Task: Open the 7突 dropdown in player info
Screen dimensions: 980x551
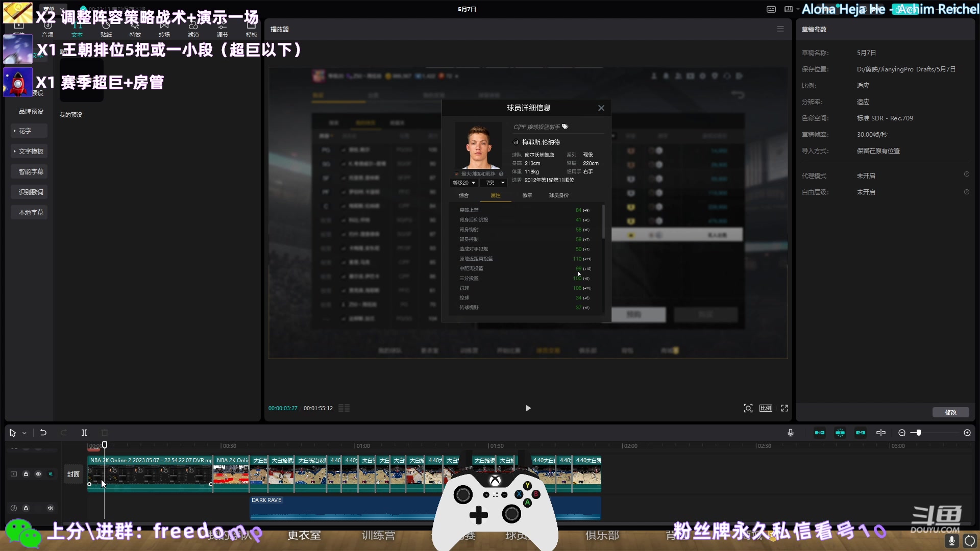Action: point(495,183)
